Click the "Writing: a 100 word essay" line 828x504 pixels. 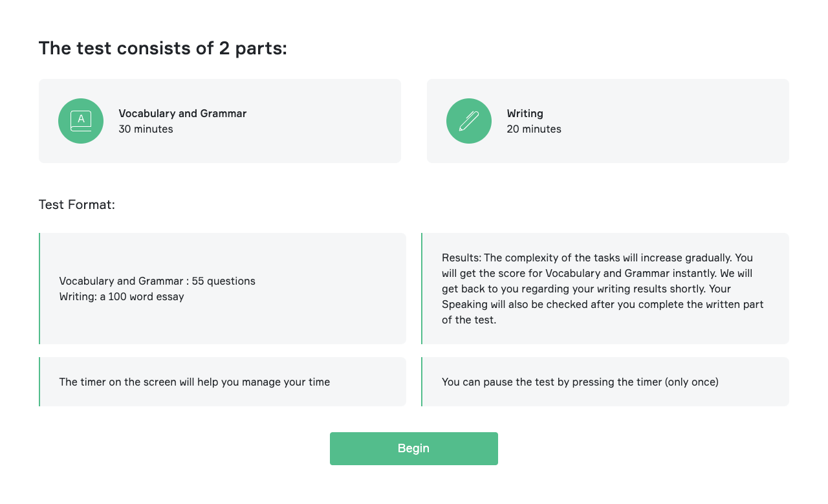122,296
